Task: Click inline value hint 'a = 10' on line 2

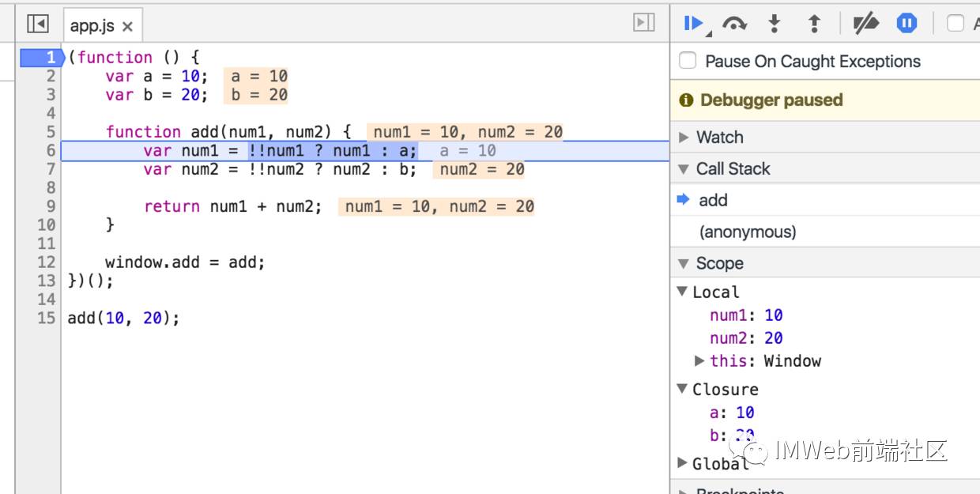Action: [255, 76]
